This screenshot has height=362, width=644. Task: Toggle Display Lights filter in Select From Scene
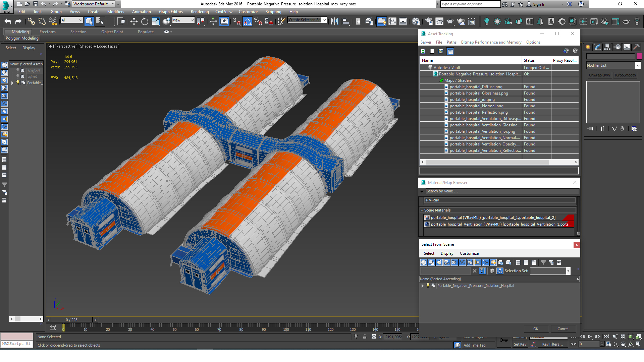439,262
